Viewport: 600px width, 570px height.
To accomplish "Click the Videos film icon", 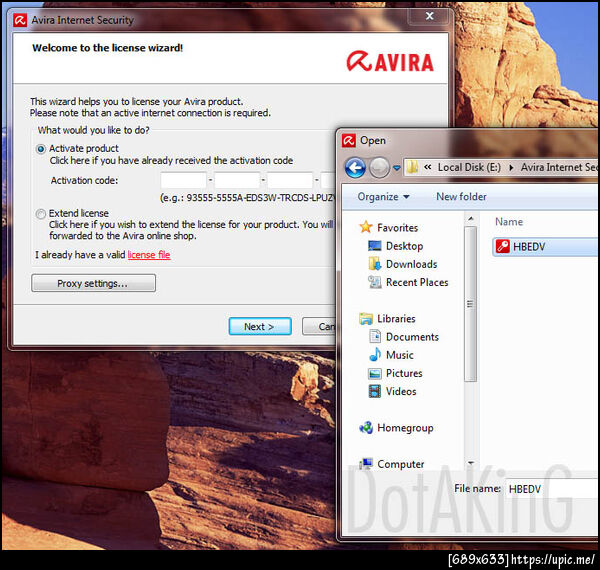I will (x=374, y=391).
